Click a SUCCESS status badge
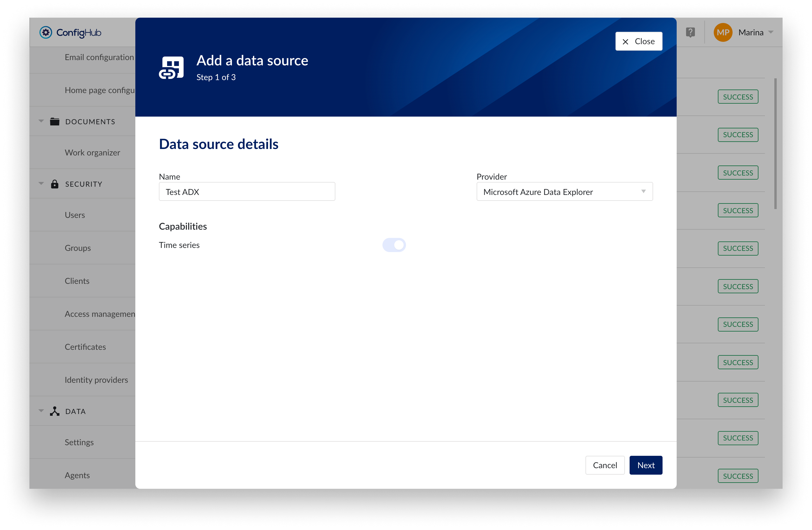Screen dimensions: 812x530 coord(738,97)
